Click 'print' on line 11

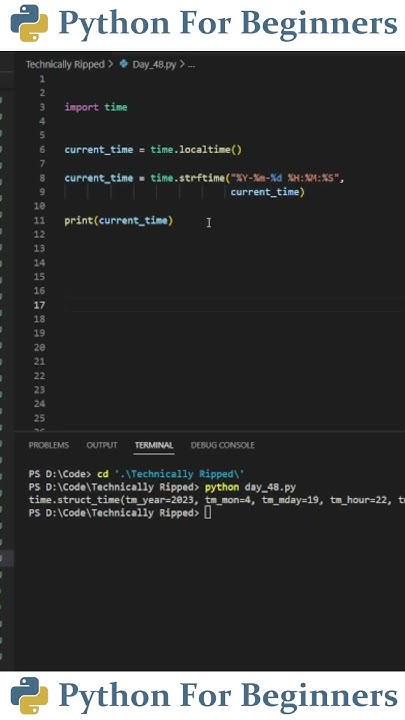[79, 220]
